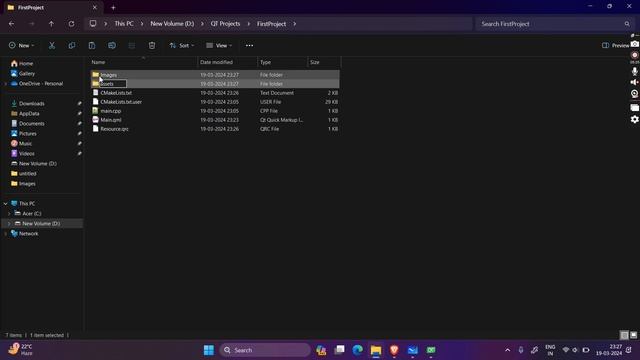Click the Cut toolbar icon
640x360 pixels.
pos(52,46)
